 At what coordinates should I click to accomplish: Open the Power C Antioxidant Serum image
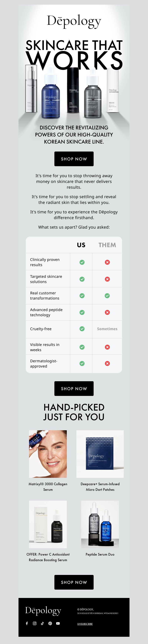[48, 524]
